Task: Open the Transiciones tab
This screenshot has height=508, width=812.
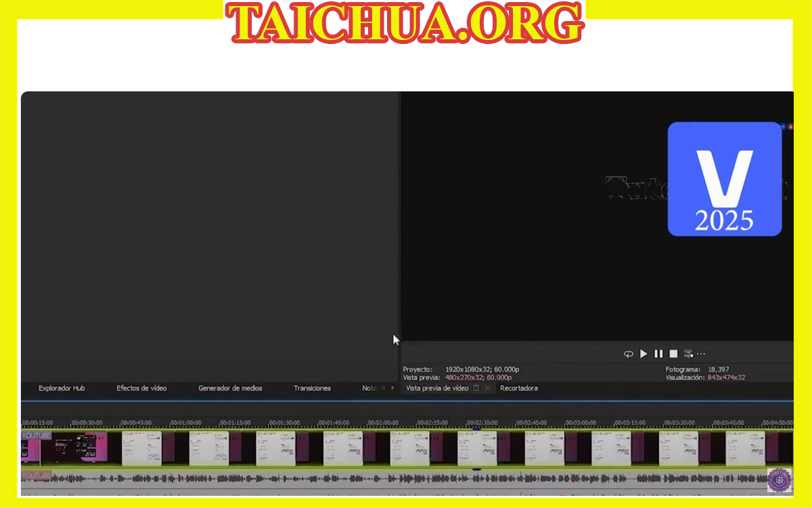Action: (312, 388)
